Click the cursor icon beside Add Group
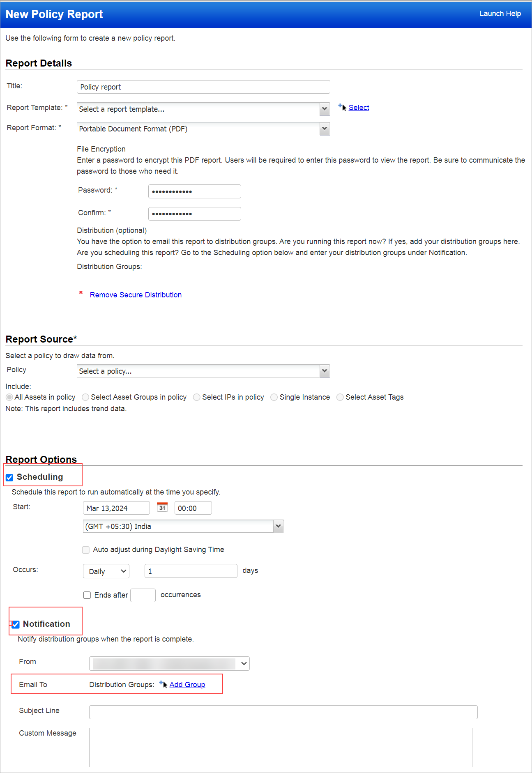 pyautogui.click(x=162, y=684)
